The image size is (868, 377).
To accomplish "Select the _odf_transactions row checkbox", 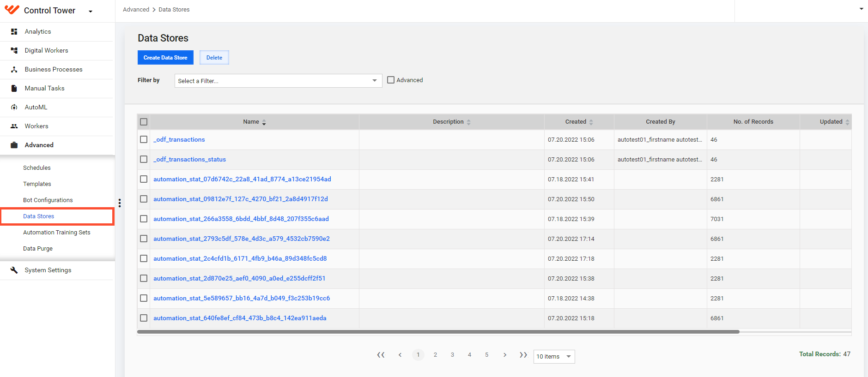I will [144, 139].
